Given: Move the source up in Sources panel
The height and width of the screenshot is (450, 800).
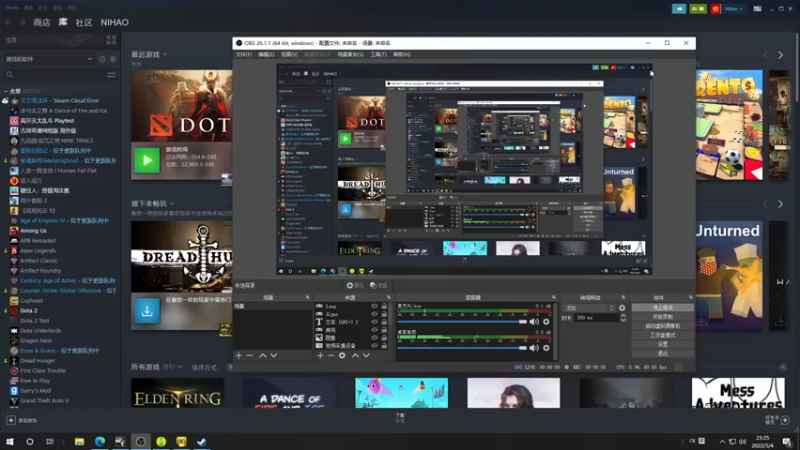Looking at the screenshot, I should coord(355,355).
